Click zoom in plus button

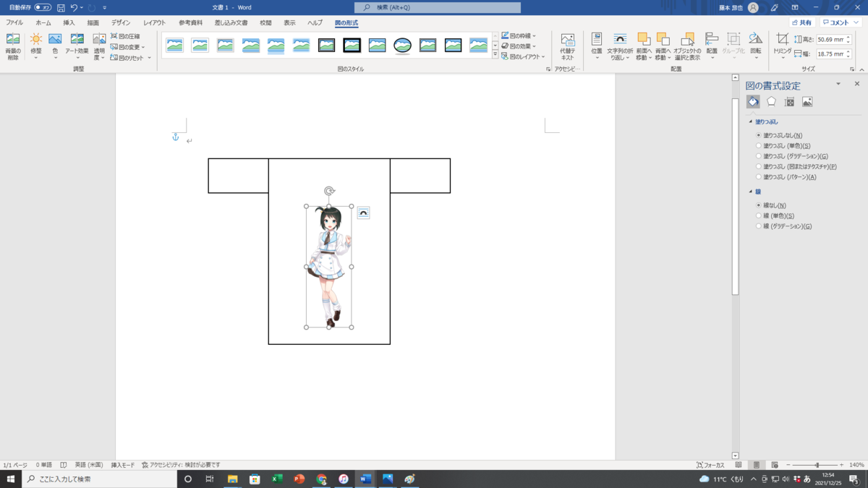(842, 465)
